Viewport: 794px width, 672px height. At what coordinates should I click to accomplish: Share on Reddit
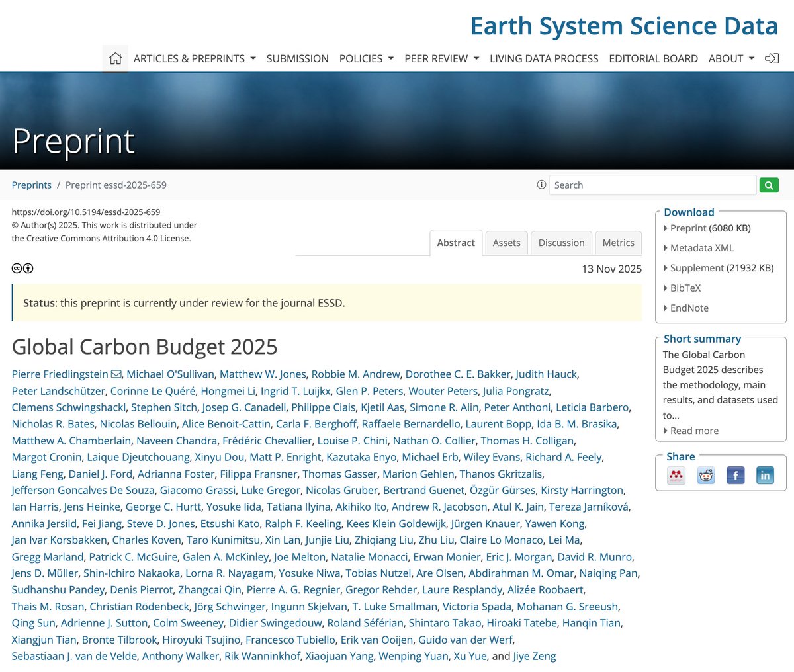pyautogui.click(x=706, y=475)
